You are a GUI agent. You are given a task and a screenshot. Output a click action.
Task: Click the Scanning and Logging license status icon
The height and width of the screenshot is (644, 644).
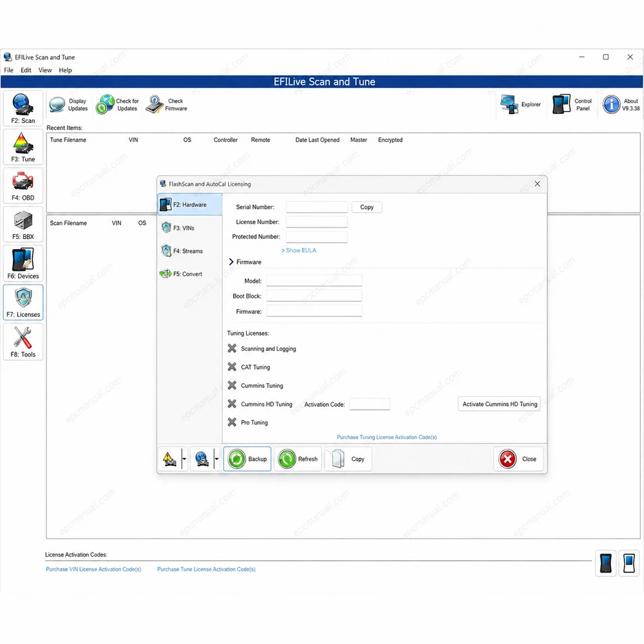[232, 348]
